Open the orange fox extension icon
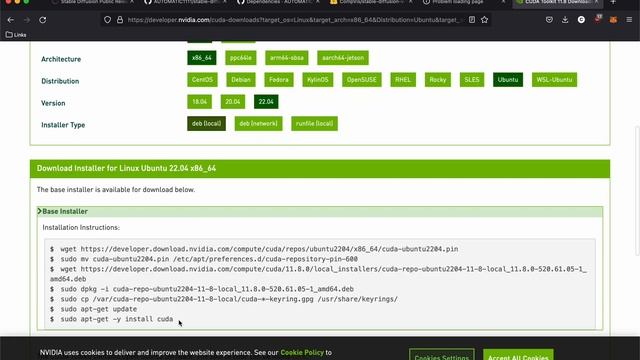This screenshot has height=360, width=640. 613,20
